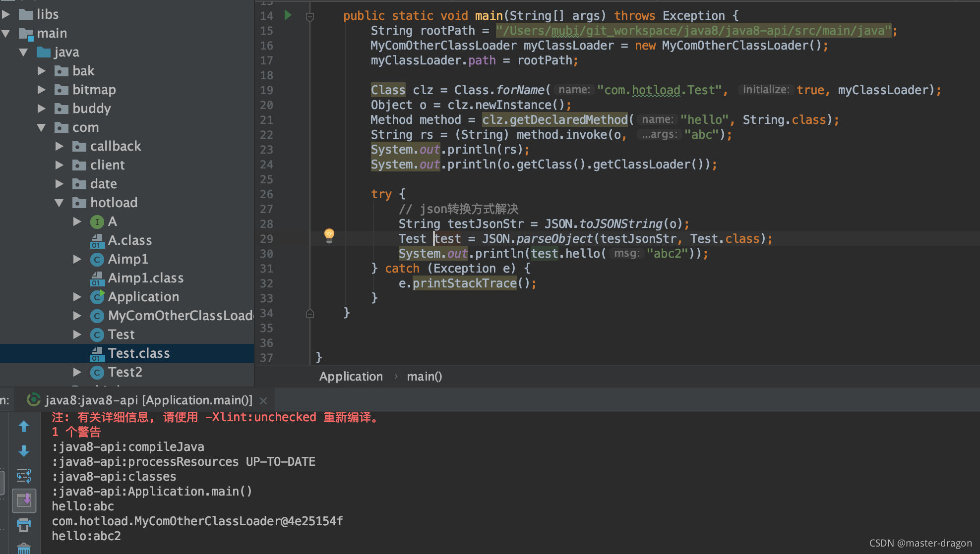
Task: Click the trash clear-all icon in console
Action: [x=23, y=548]
